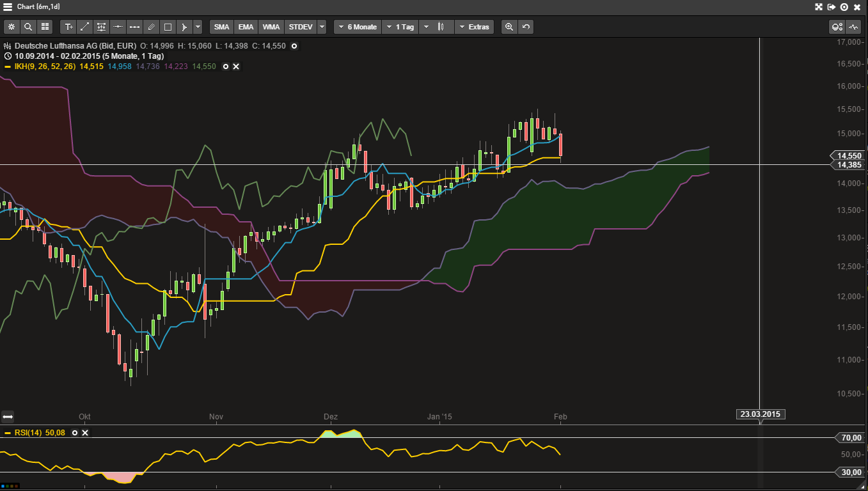Open RSI(14) indicator settings circle
The image size is (868, 491).
(75, 433)
